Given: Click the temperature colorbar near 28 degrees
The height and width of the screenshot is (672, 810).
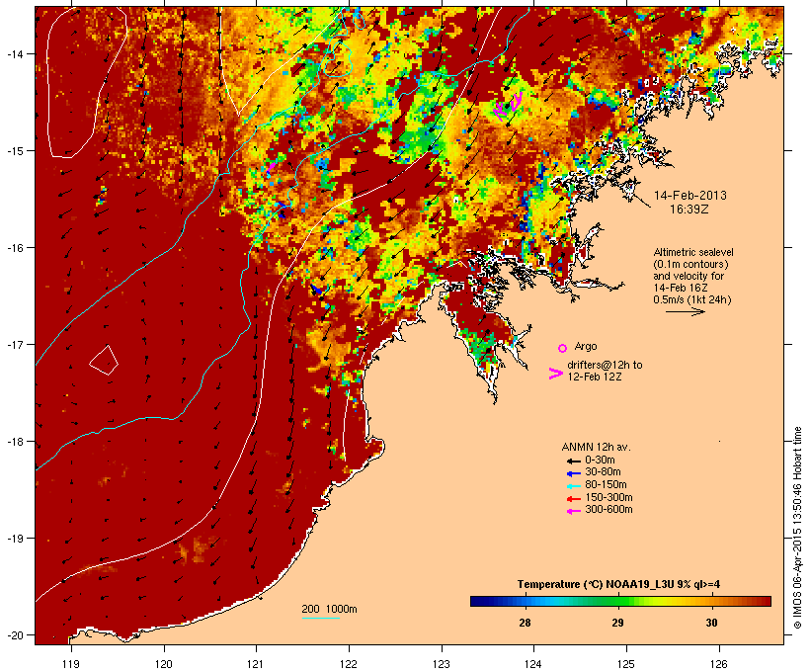Looking at the screenshot, I should [x=525, y=601].
